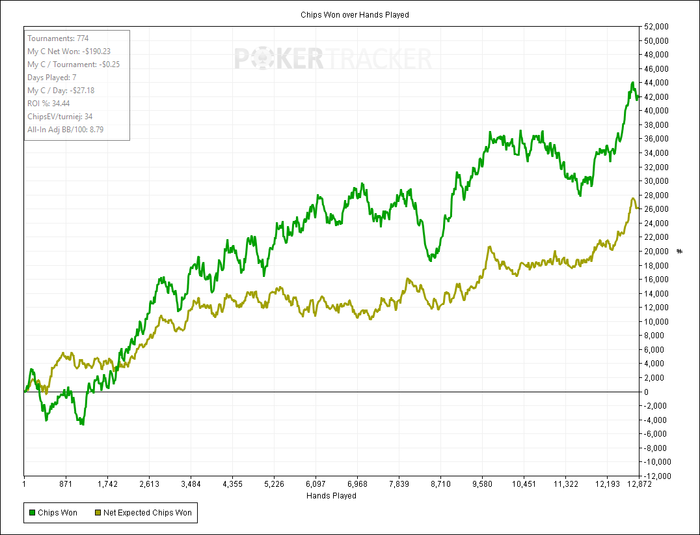This screenshot has height=535, width=700.
Task: Click the 6,097 x-axis tick label
Action: 316,484
